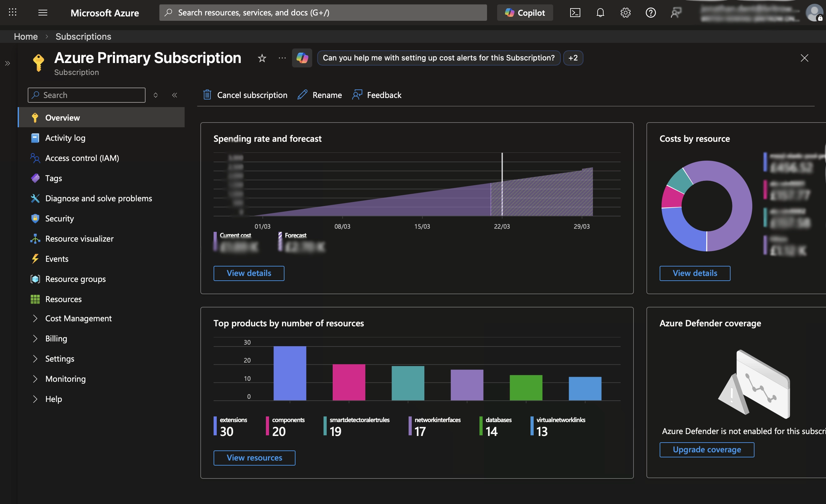The image size is (826, 504).
Task: Select Tags in the sidebar
Action: coord(54,178)
